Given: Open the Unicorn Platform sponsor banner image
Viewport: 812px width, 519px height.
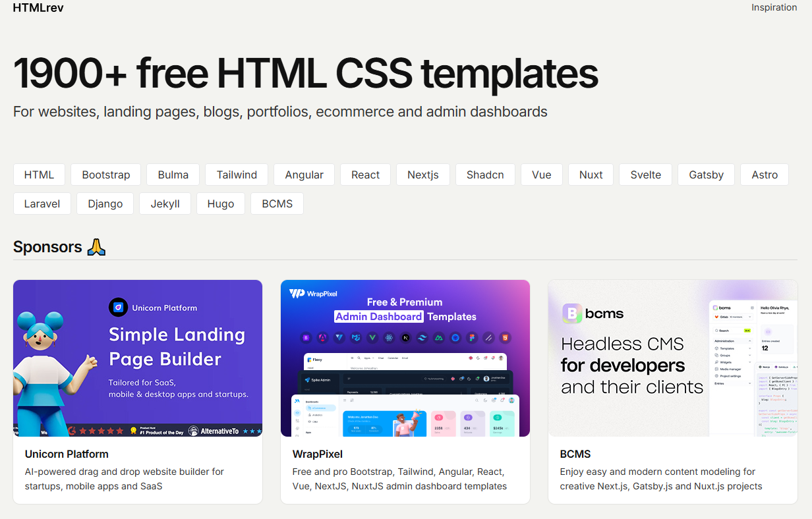Looking at the screenshot, I should pos(138,358).
